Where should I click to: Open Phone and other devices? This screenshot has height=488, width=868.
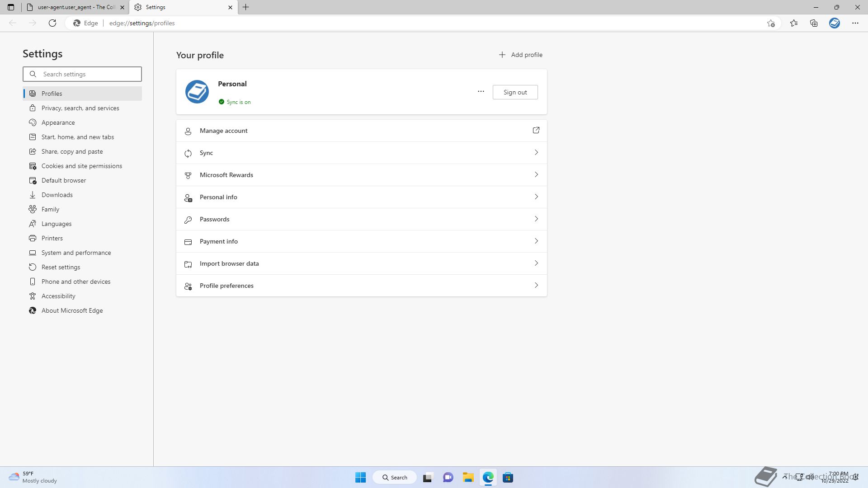[x=82, y=282]
